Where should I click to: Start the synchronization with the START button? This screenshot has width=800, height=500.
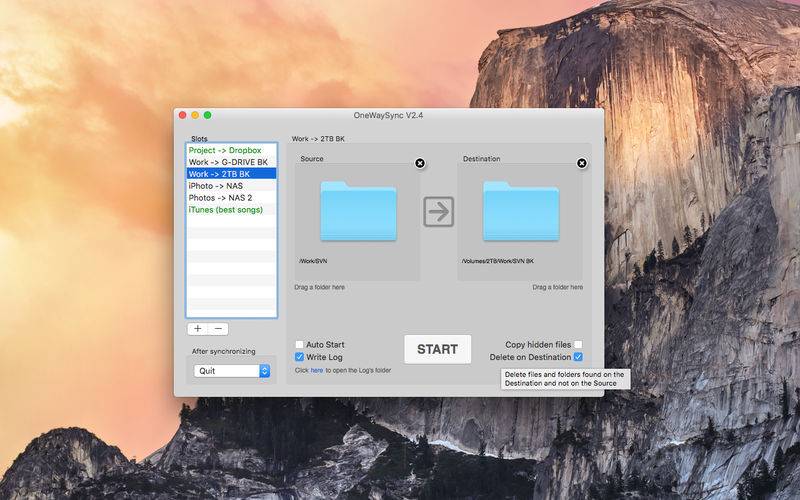click(438, 349)
